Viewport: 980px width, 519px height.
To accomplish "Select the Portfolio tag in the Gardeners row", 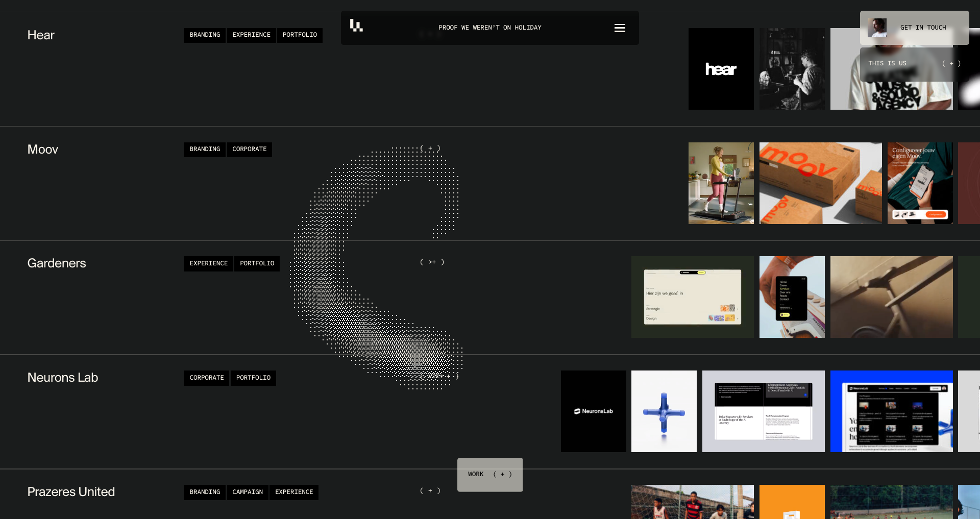I will click(257, 264).
